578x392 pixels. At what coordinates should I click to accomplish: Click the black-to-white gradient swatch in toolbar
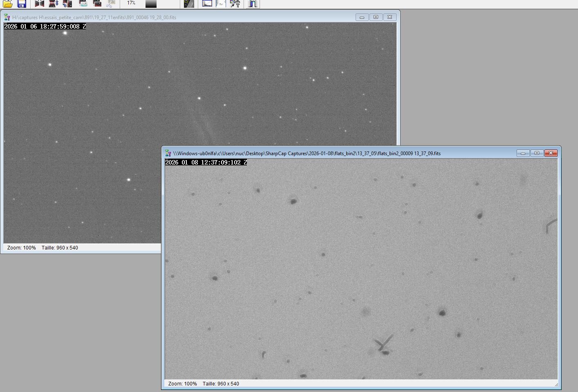point(151,4)
